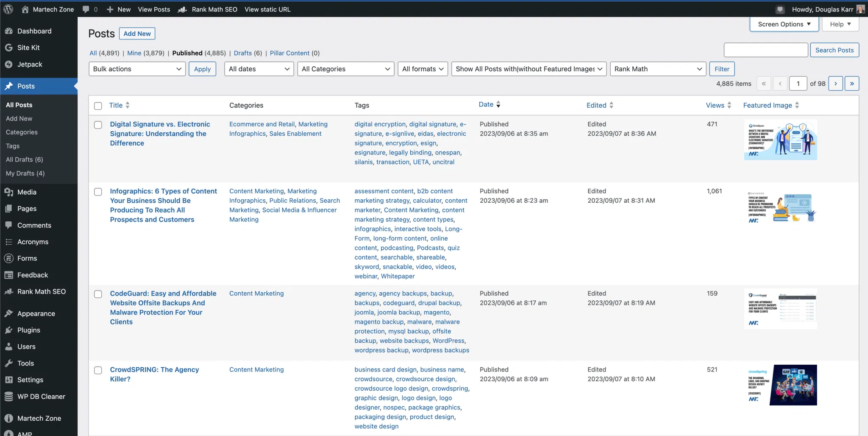This screenshot has height=436, width=868.
Task: Select the CrowdSPRING post checkbox
Action: tap(98, 370)
